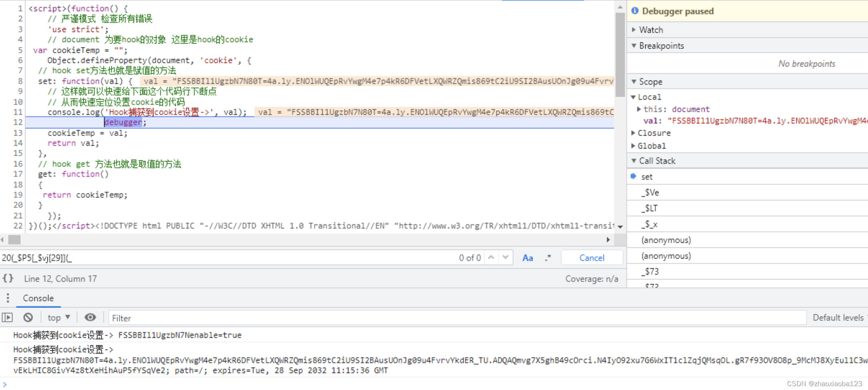This screenshot has height=390, width=868.
Task: Select the set call stack frame
Action: [747, 177]
